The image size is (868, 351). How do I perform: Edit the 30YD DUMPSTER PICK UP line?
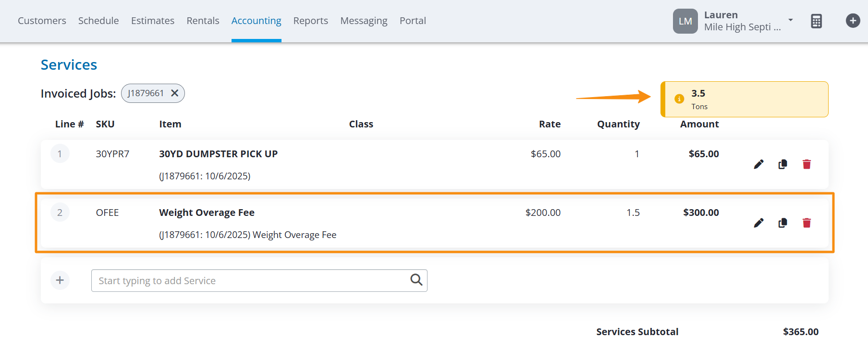pyautogui.click(x=758, y=164)
